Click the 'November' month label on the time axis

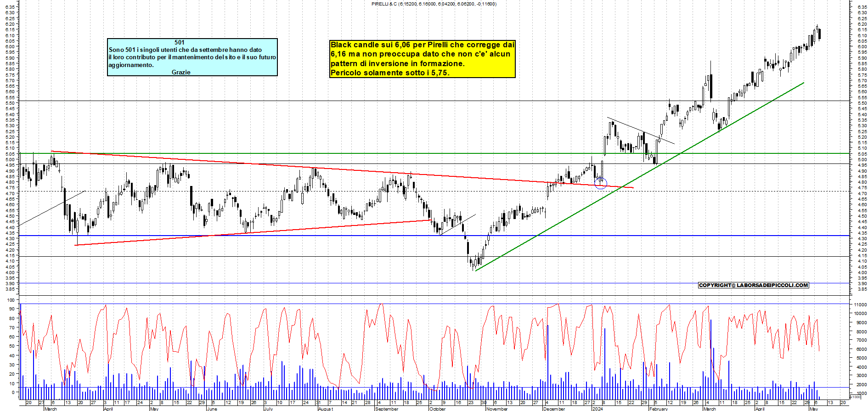point(497,409)
